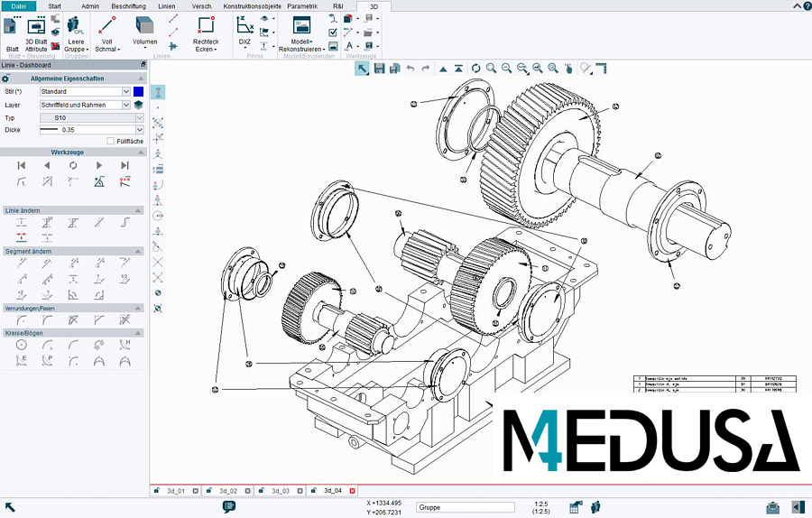Toggle the Füllfläche checkbox
Viewport: 812px width, 518px height.
110,141
